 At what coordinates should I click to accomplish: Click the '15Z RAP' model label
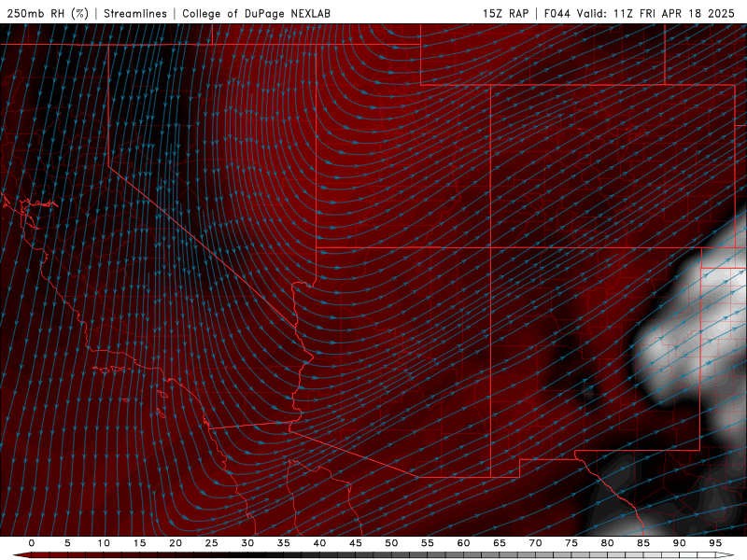click(505, 13)
